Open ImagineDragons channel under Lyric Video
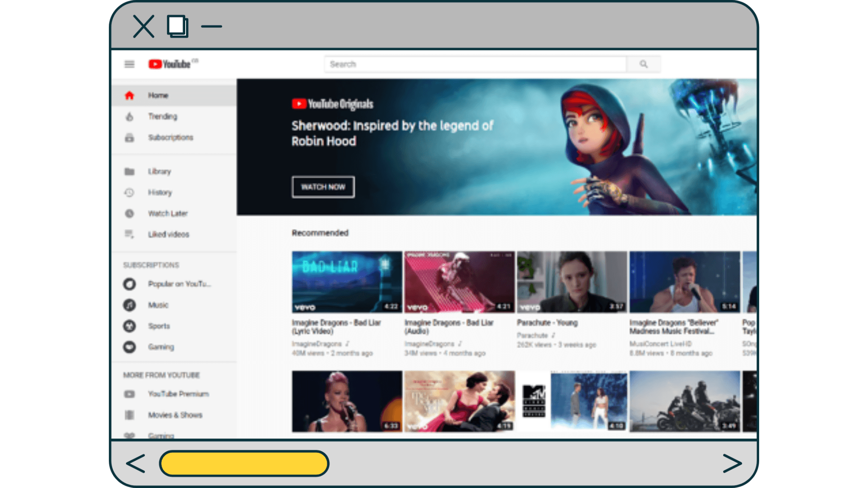 (x=317, y=344)
